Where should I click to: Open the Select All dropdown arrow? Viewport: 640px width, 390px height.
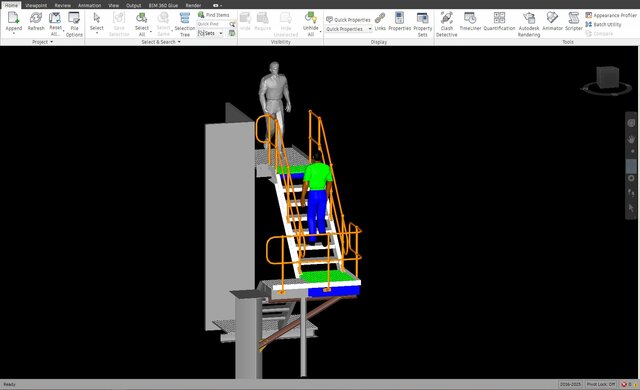click(151, 31)
